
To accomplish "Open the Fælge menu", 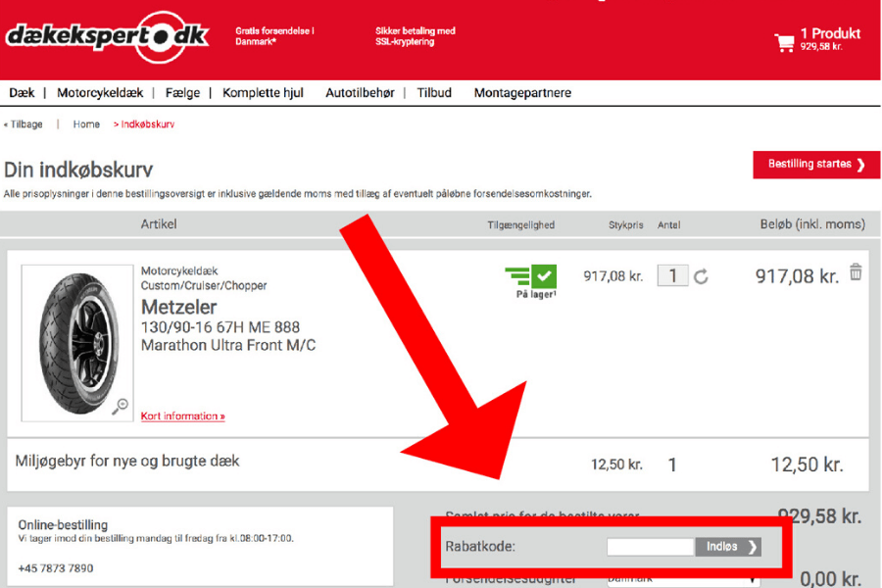I will [182, 93].
